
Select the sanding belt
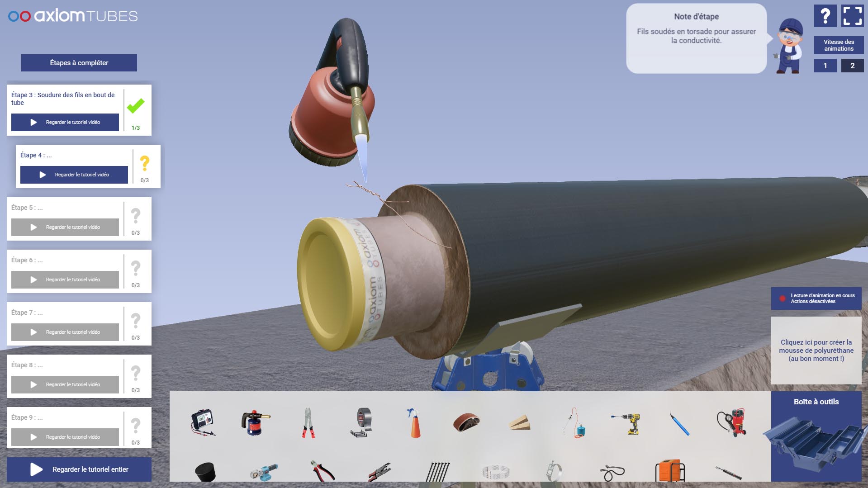click(466, 423)
